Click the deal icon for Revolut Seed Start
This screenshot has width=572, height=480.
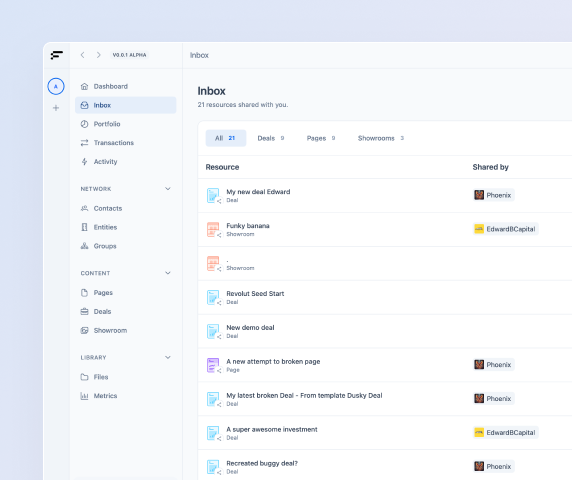pos(213,297)
